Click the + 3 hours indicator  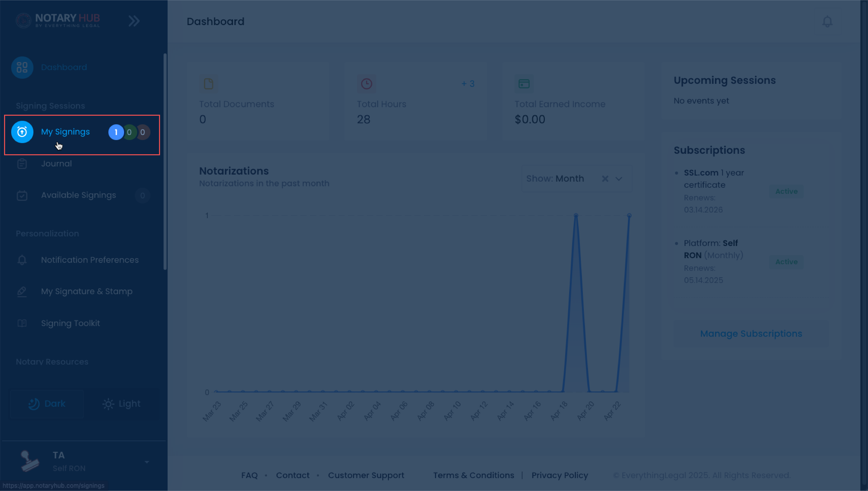coord(468,84)
